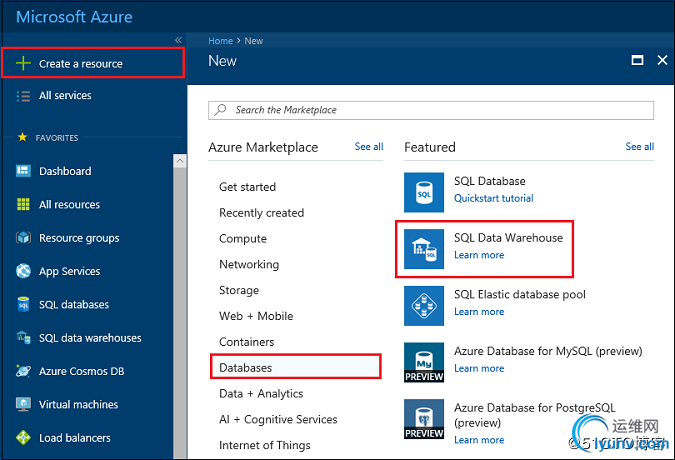Collapse the left sidebar with double chevron

coord(178,40)
